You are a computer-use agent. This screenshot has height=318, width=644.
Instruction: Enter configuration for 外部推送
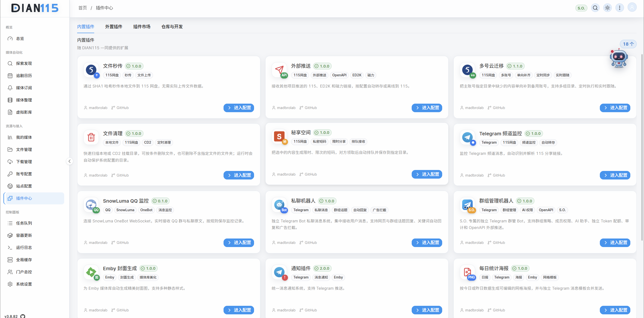(x=427, y=108)
